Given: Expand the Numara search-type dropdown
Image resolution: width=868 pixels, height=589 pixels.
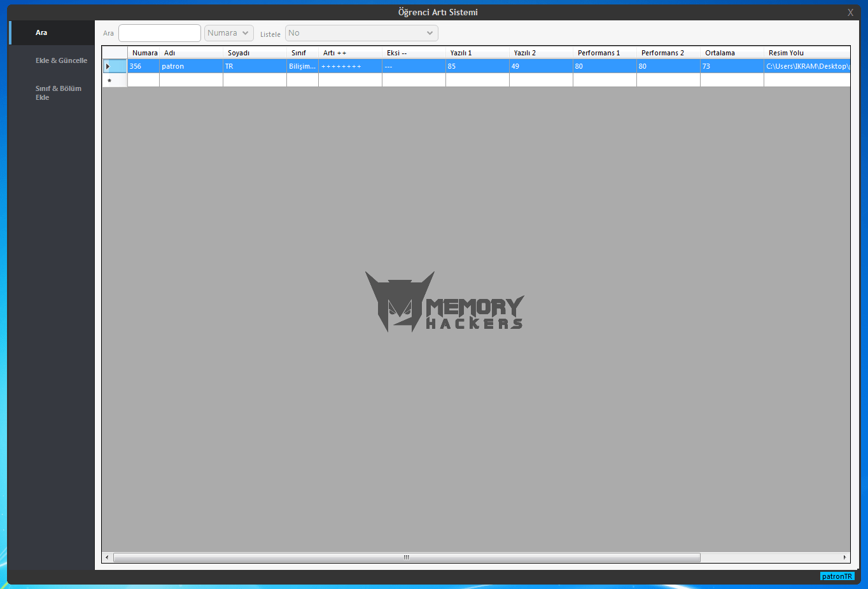Looking at the screenshot, I should coord(229,33).
